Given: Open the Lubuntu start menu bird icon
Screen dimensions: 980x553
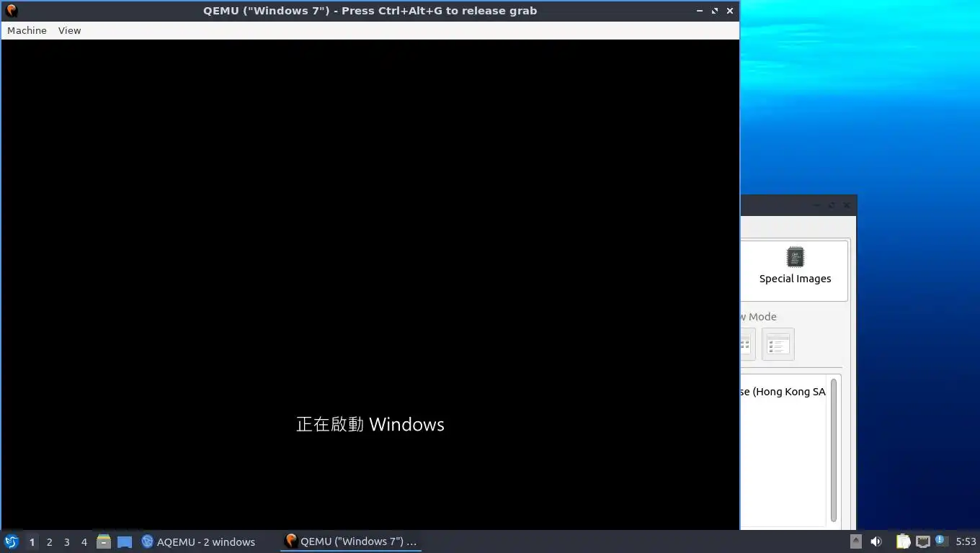Looking at the screenshot, I should [x=11, y=541].
